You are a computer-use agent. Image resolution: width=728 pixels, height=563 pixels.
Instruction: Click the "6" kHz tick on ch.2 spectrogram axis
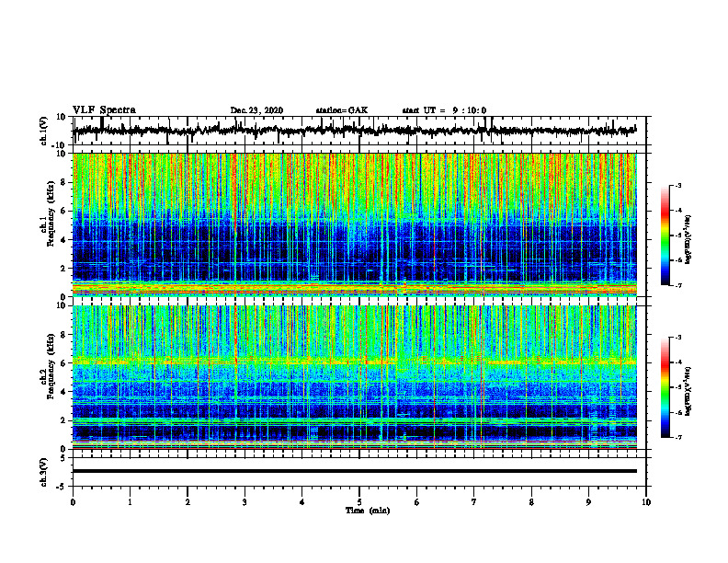tap(63, 363)
